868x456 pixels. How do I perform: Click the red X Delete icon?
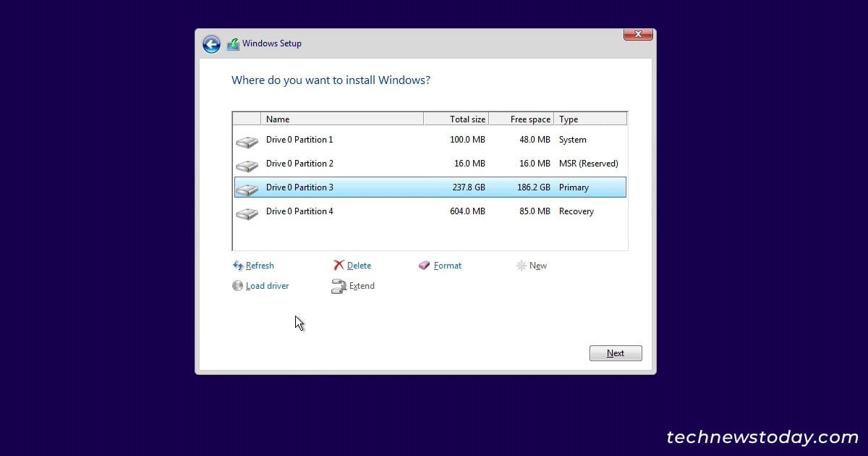(x=339, y=266)
